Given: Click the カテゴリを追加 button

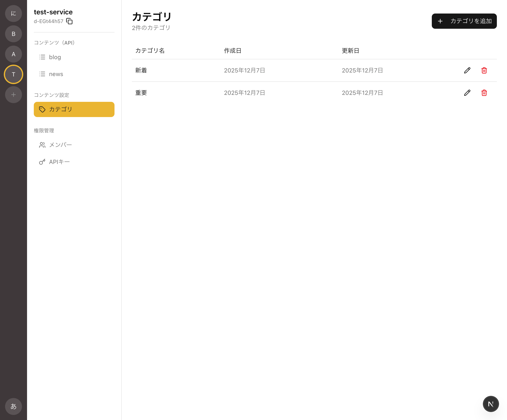Looking at the screenshot, I should [x=464, y=21].
